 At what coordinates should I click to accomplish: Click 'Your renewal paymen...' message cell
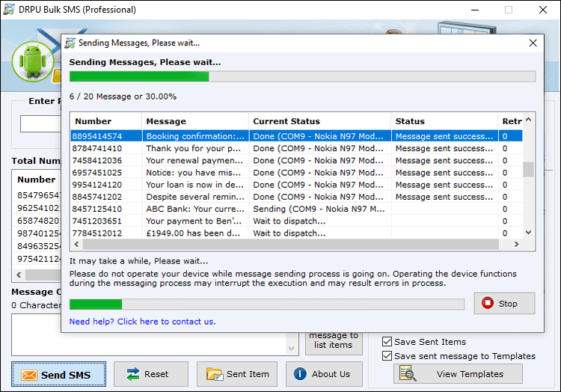(x=195, y=161)
